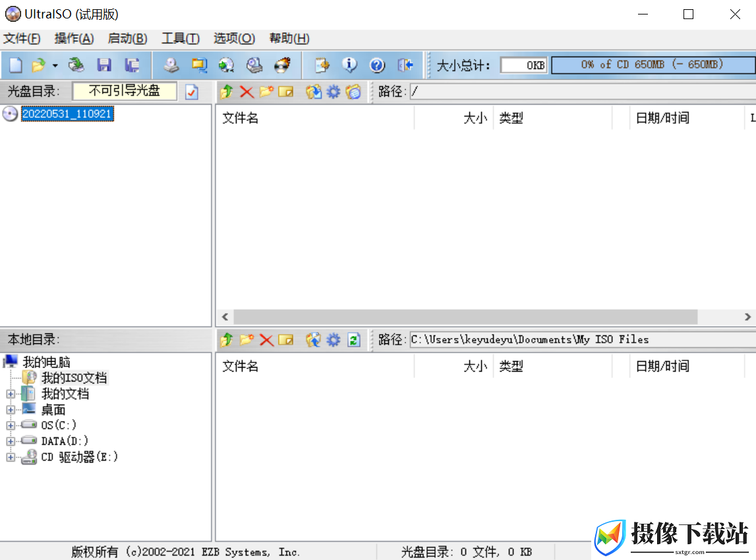Sort the local pane by 文件名 column

coord(315,366)
